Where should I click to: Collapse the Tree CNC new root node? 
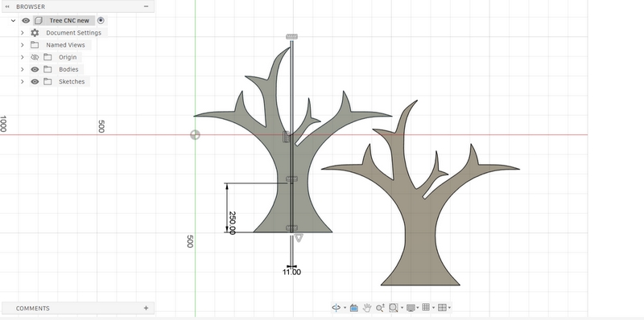click(x=13, y=21)
